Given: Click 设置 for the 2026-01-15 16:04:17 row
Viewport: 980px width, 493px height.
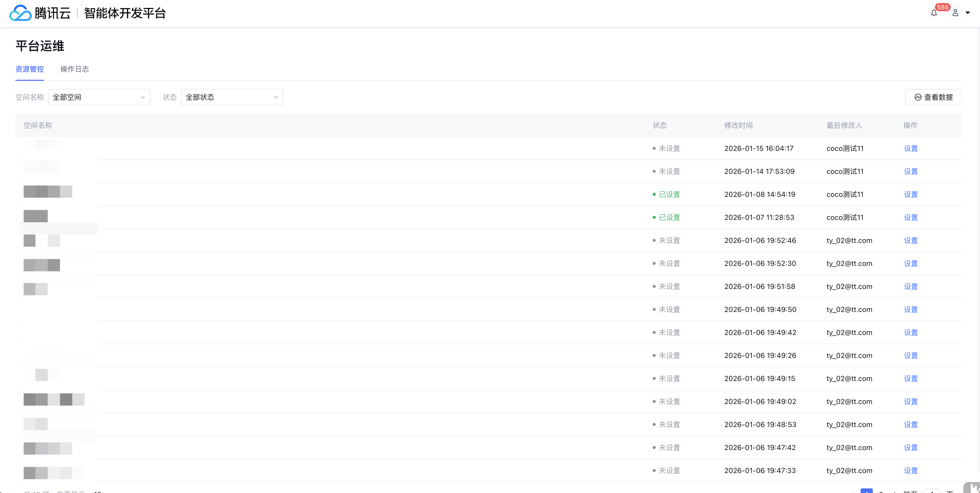Looking at the screenshot, I should [x=910, y=148].
